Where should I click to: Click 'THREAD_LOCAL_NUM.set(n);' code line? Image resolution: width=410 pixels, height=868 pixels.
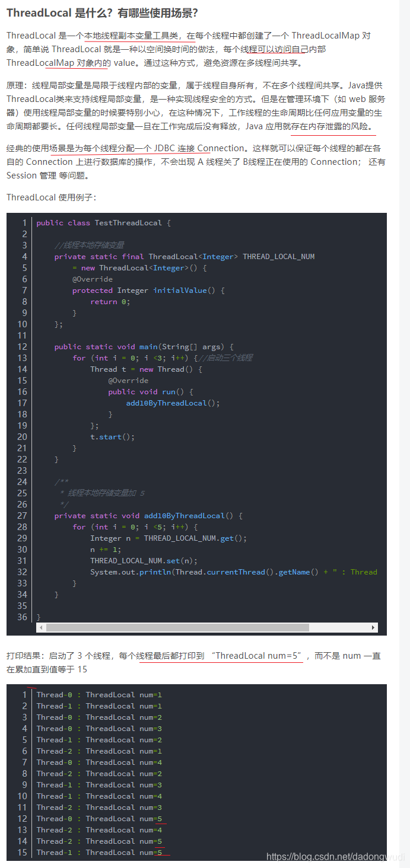pos(144,561)
